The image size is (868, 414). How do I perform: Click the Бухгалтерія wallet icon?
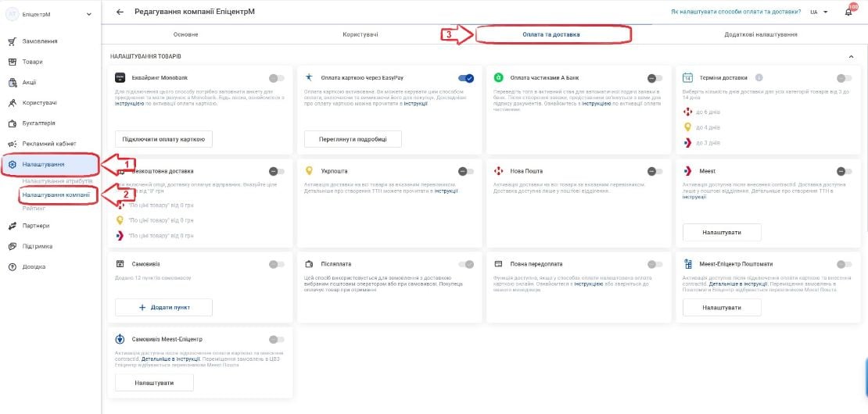point(13,123)
